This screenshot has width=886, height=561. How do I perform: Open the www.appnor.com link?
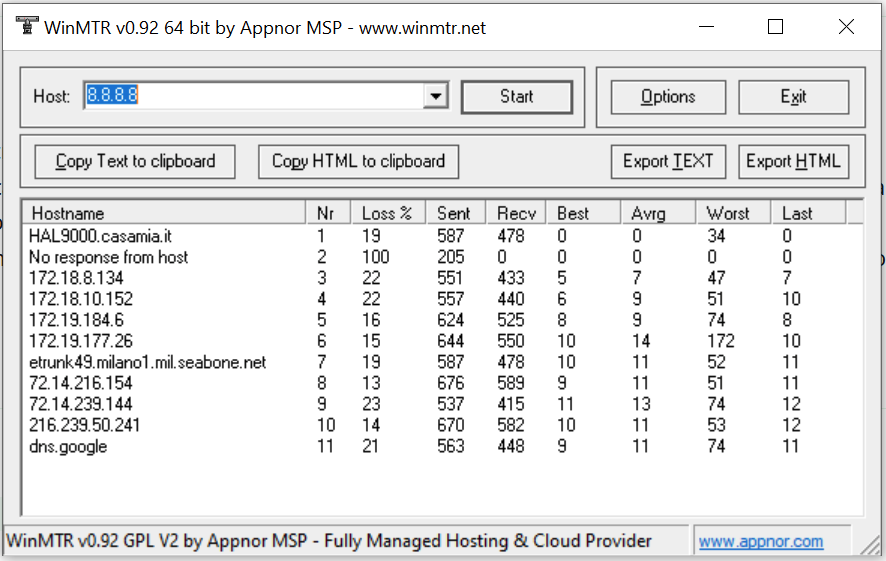(x=761, y=541)
